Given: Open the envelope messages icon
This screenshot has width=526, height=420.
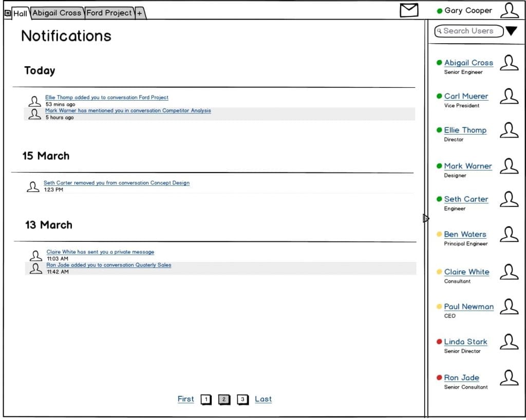Looking at the screenshot, I should [409, 10].
